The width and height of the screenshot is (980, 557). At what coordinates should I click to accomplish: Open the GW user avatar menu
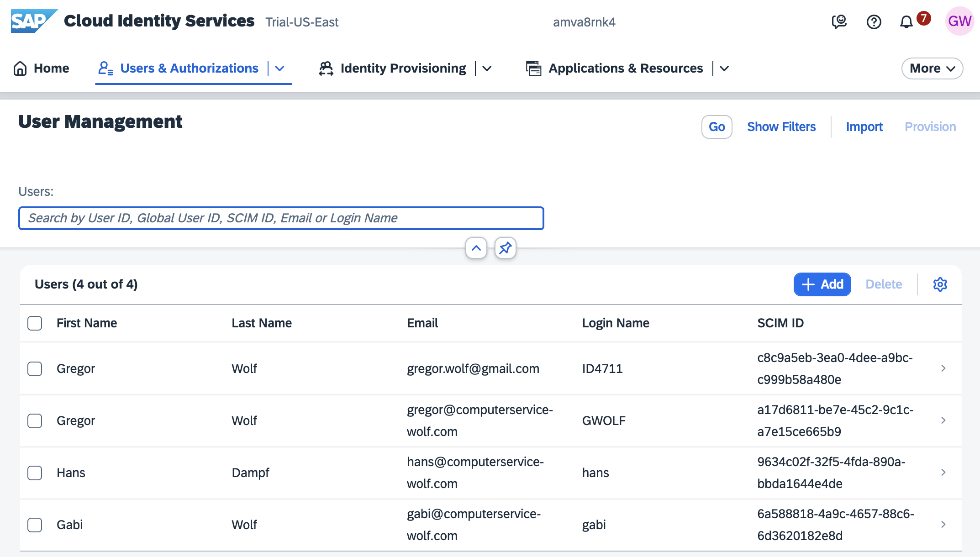tap(959, 21)
